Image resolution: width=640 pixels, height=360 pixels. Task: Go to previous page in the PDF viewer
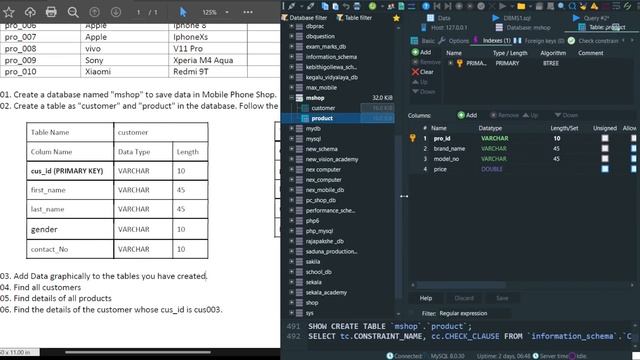[94, 12]
